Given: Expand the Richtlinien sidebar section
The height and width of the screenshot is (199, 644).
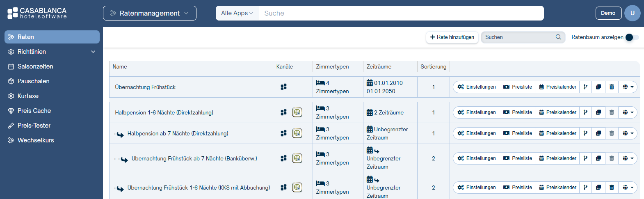Looking at the screenshot, I should pos(52,52).
